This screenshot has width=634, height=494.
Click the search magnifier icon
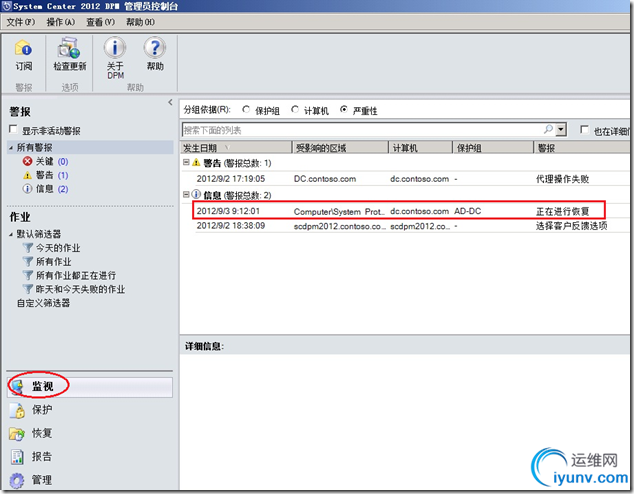tap(548, 130)
